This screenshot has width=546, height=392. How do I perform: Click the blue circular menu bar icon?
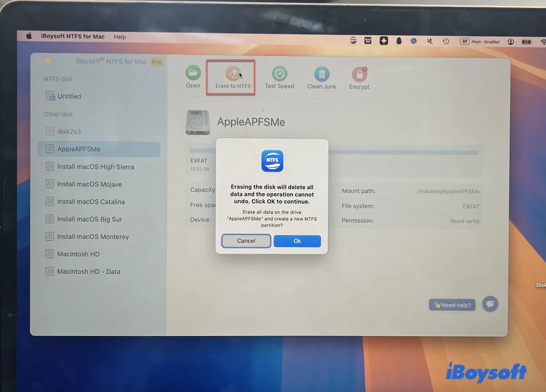pyautogui.click(x=414, y=41)
